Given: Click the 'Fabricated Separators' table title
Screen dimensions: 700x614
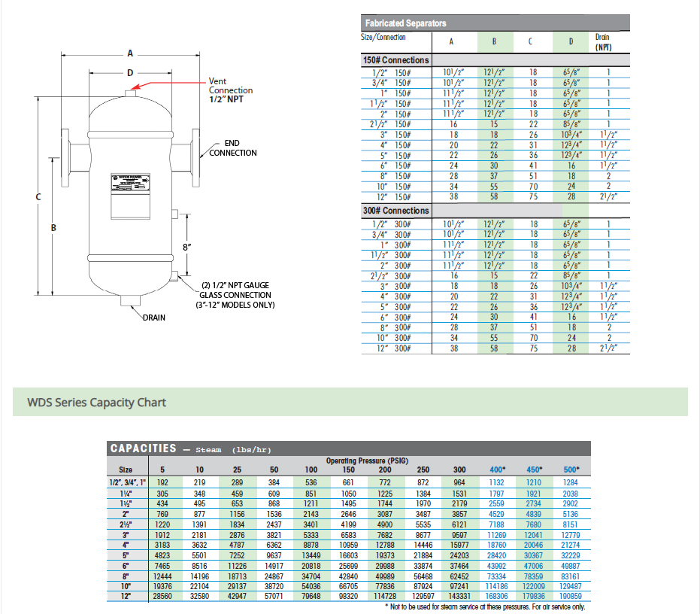Looking at the screenshot, I should point(406,23).
